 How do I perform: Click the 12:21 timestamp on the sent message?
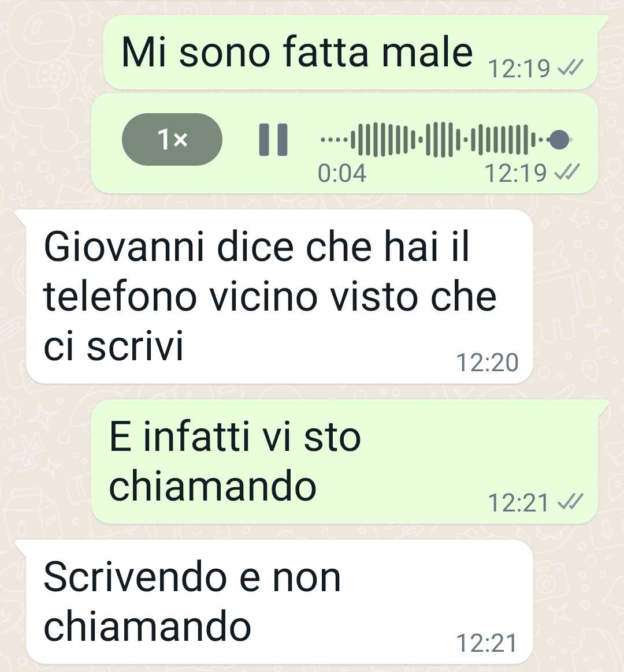point(518,503)
